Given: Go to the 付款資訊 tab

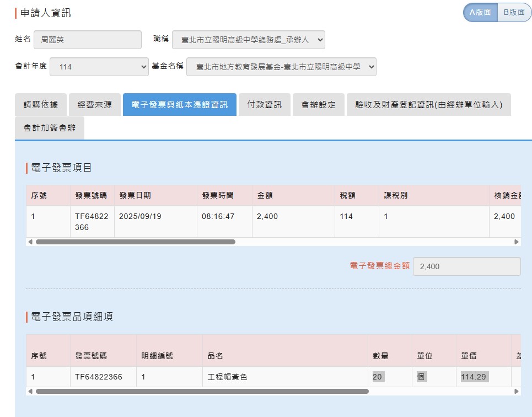Looking at the screenshot, I should [x=265, y=104].
